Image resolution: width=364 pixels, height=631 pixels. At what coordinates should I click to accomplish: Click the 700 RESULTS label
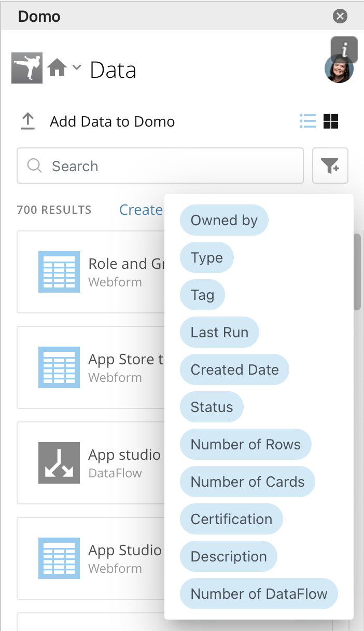click(x=54, y=210)
